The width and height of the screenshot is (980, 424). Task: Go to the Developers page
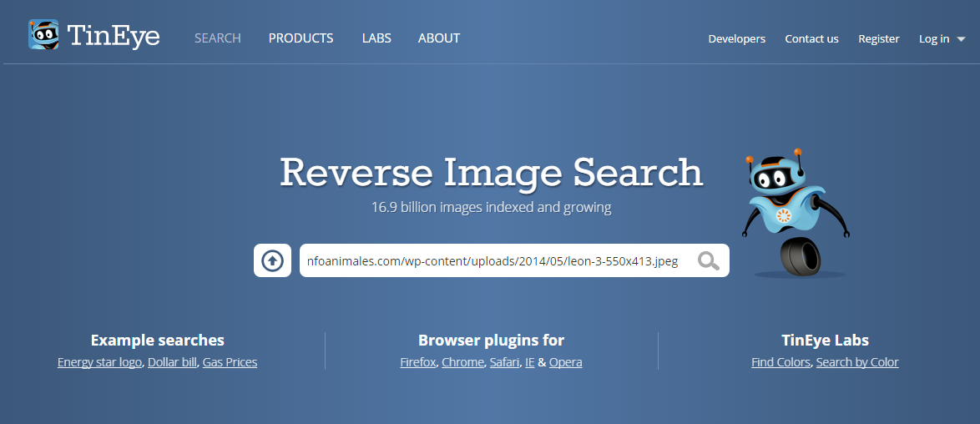737,38
